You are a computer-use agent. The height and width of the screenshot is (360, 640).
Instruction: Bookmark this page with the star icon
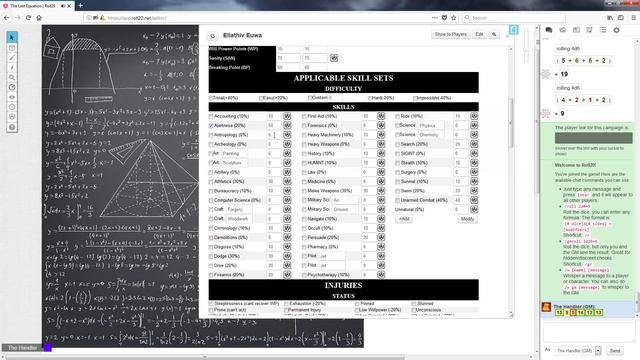pos(453,18)
